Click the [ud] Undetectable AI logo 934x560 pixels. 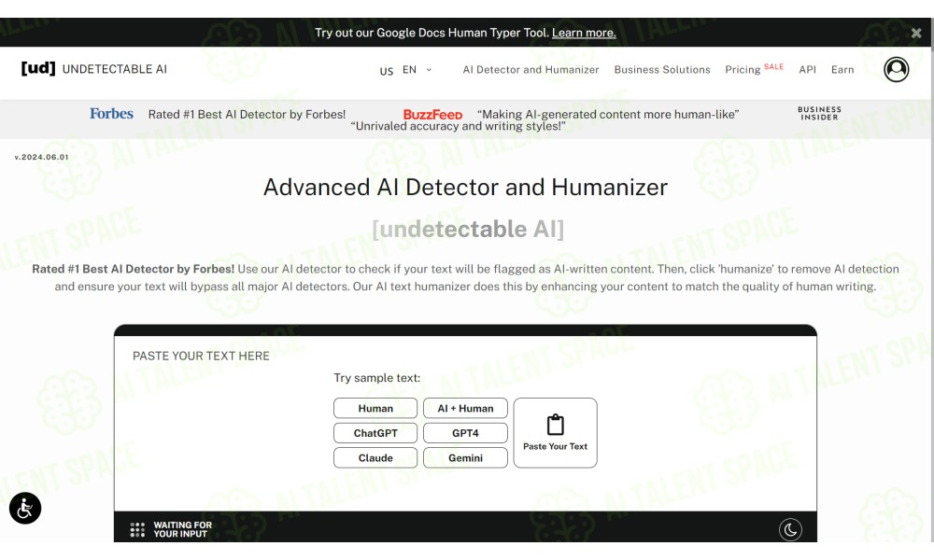(x=94, y=69)
